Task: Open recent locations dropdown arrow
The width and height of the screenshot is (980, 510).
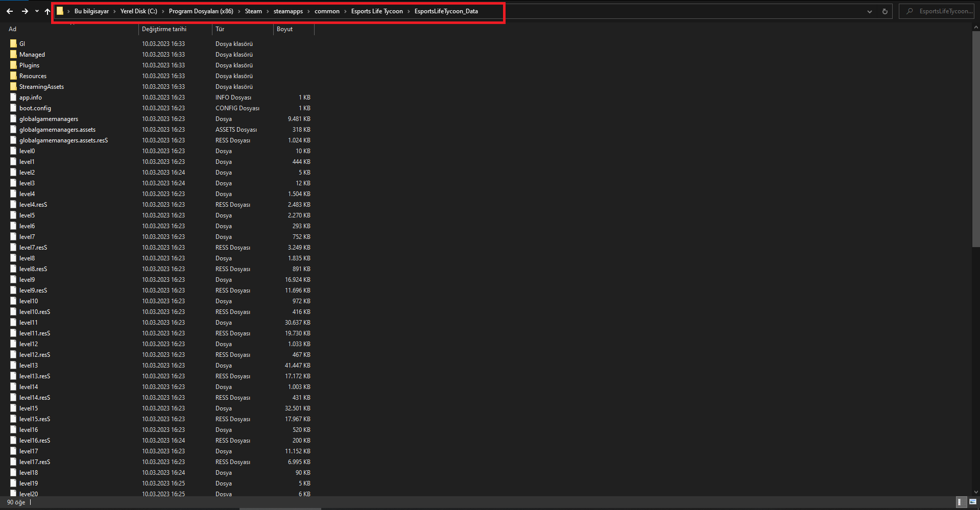Action: point(37,11)
